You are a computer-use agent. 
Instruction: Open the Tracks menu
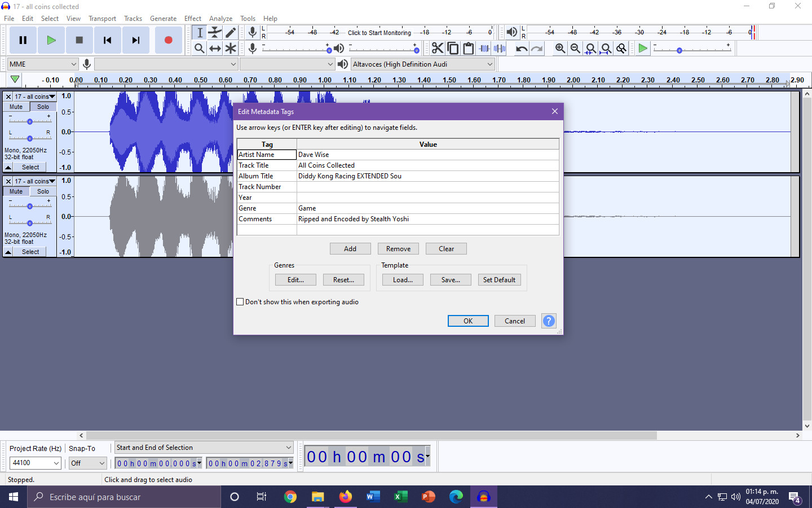(x=133, y=18)
